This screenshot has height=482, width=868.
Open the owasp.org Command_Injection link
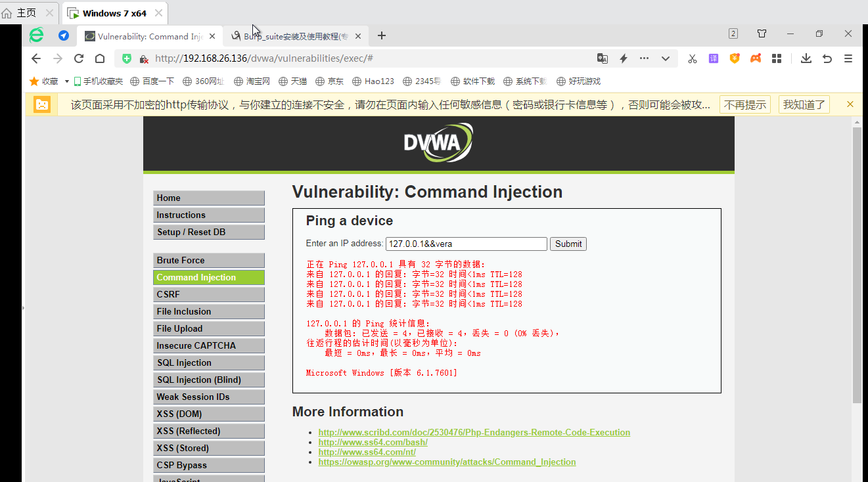point(447,462)
